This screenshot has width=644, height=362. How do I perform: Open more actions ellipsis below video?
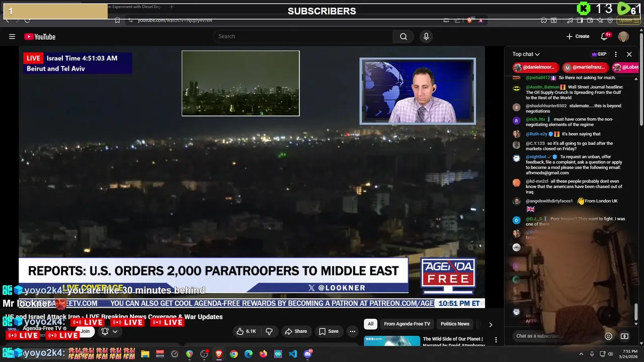[352, 331]
